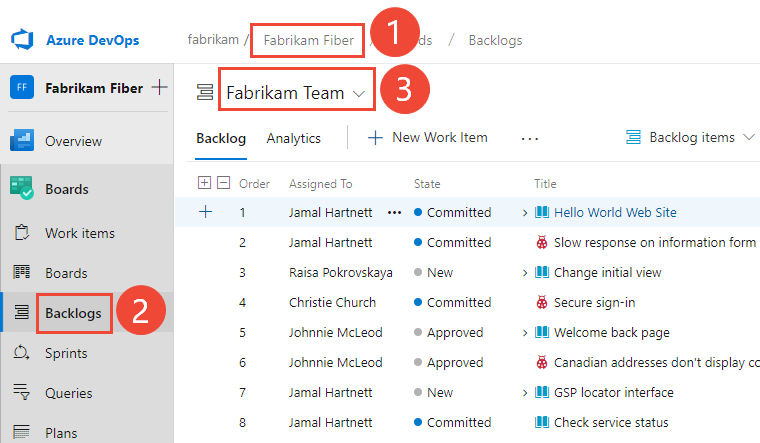Sort by the State column header
760x443 pixels.
pos(427,184)
